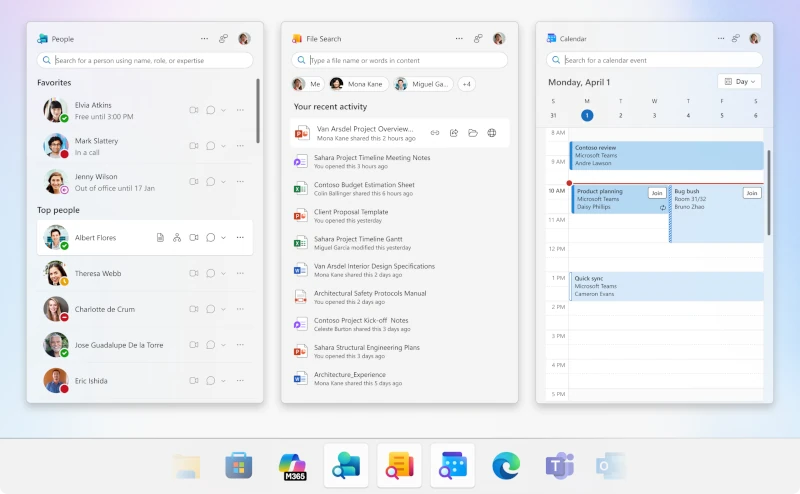Share the Van Arsdel Project Overview file
The width and height of the screenshot is (800, 494).
(x=454, y=133)
